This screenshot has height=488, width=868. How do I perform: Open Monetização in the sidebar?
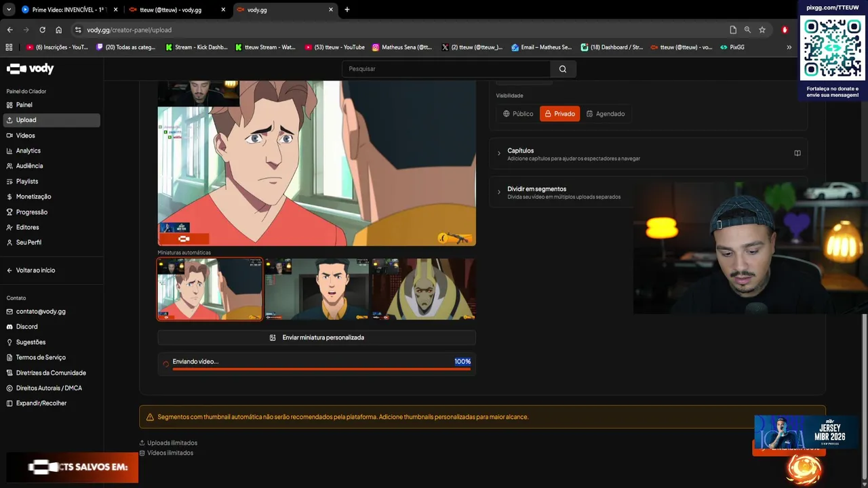coord(52,197)
